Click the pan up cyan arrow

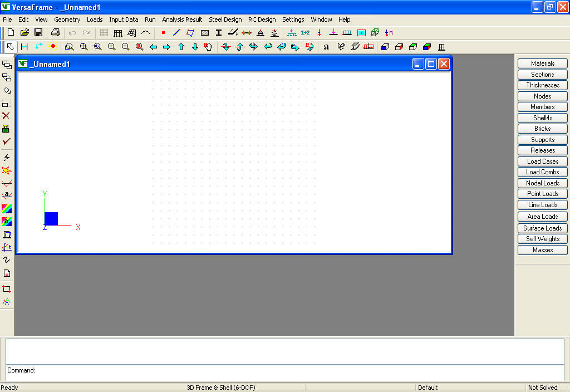coord(181,47)
